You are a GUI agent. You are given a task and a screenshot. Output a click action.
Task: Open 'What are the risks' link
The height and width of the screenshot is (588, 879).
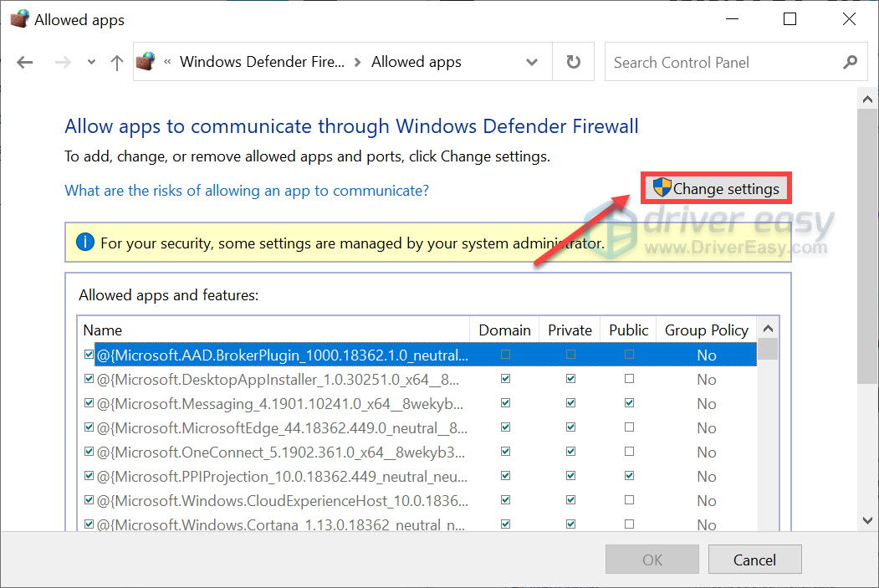click(x=247, y=191)
